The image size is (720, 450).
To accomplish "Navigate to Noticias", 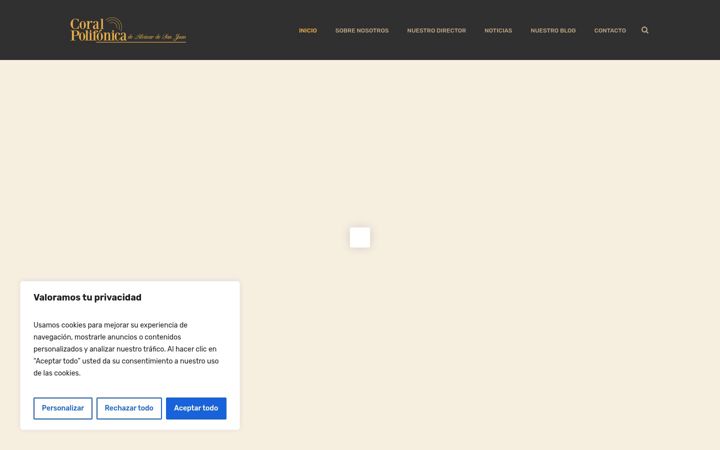I will (x=498, y=30).
